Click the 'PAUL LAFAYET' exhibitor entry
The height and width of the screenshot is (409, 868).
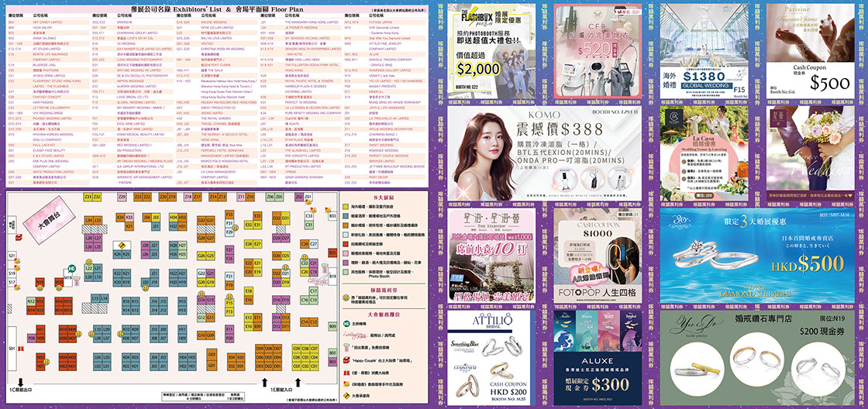43,145
